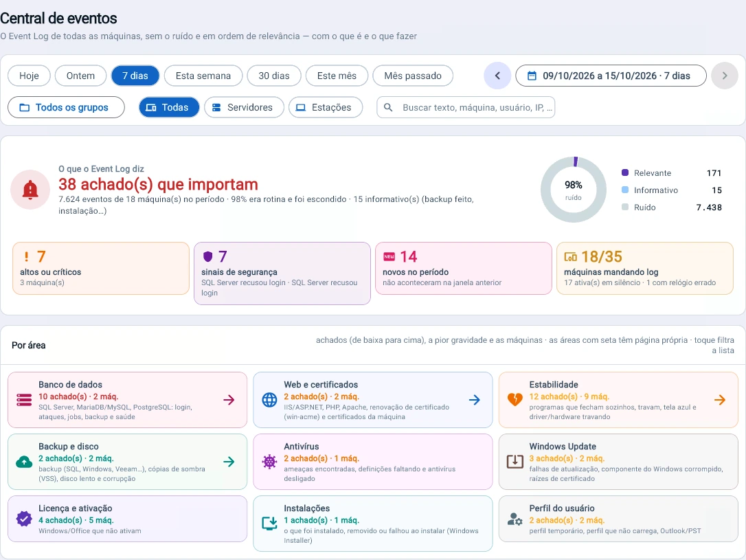Open the Todos os grupos group selector
The height and width of the screenshot is (560, 746).
pyautogui.click(x=66, y=107)
